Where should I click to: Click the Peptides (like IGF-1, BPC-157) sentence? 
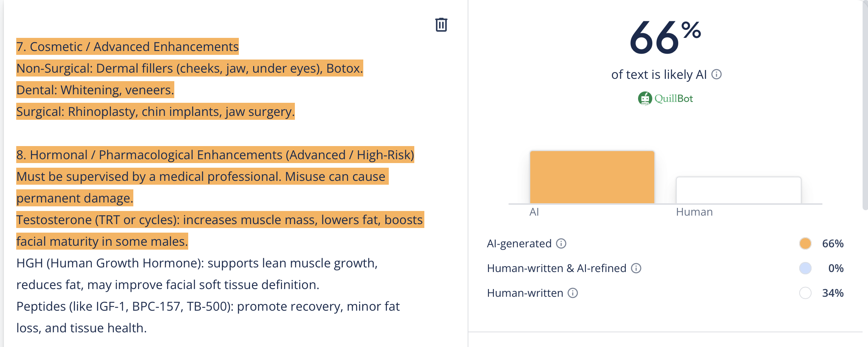208,306
